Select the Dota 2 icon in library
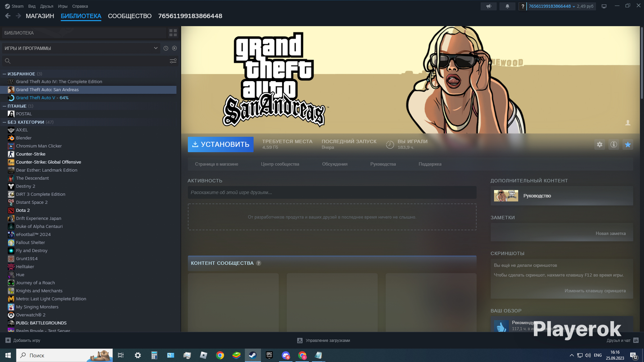The width and height of the screenshot is (644, 362). coord(11,210)
